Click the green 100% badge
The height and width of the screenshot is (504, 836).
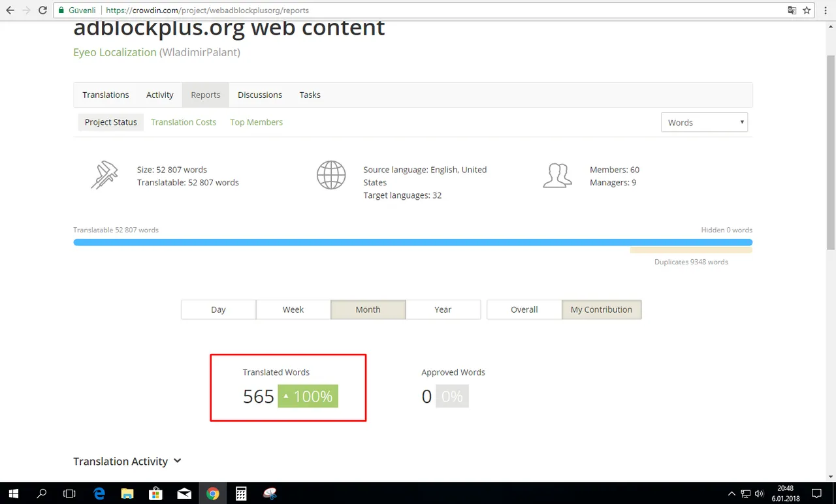coord(308,396)
